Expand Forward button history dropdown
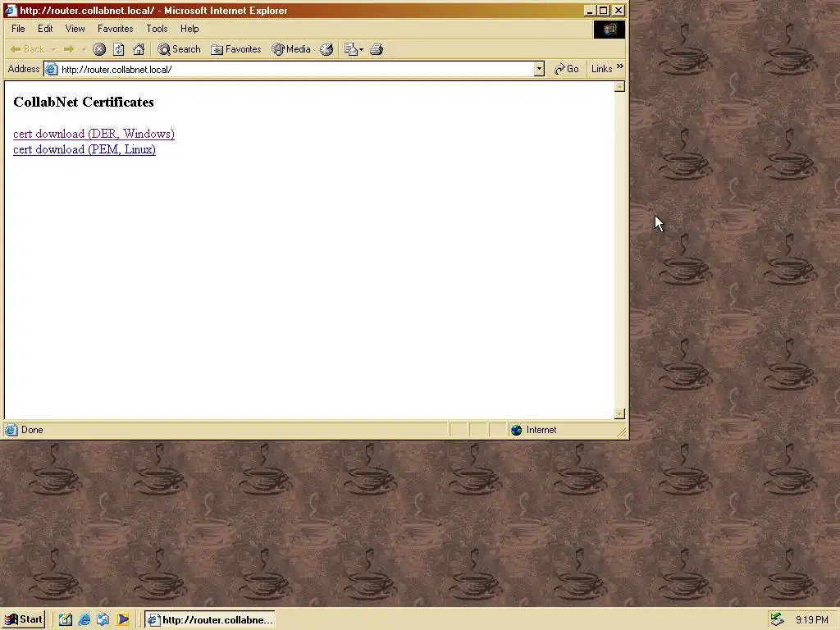This screenshot has height=630, width=840. pos(84,49)
